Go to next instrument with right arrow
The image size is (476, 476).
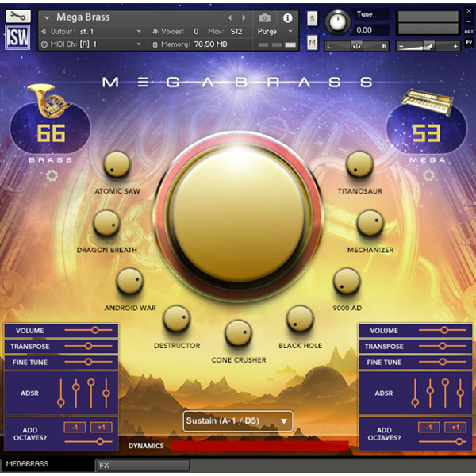pos(244,18)
